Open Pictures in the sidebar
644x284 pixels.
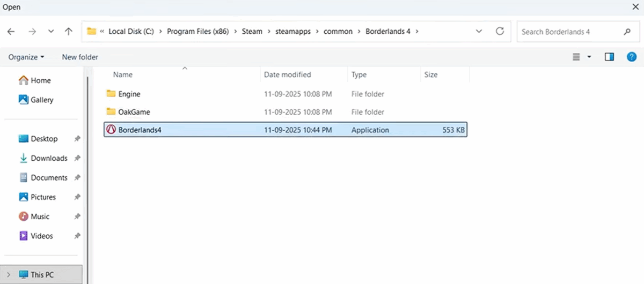[x=43, y=197]
